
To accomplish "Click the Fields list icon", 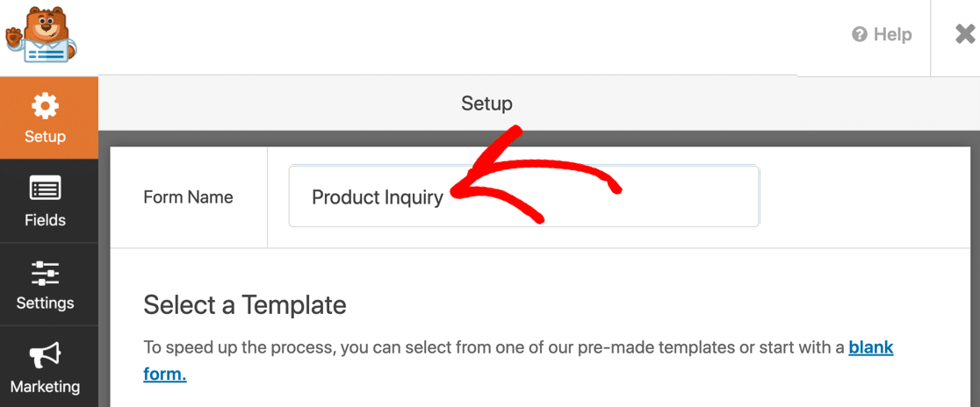I will 45,189.
